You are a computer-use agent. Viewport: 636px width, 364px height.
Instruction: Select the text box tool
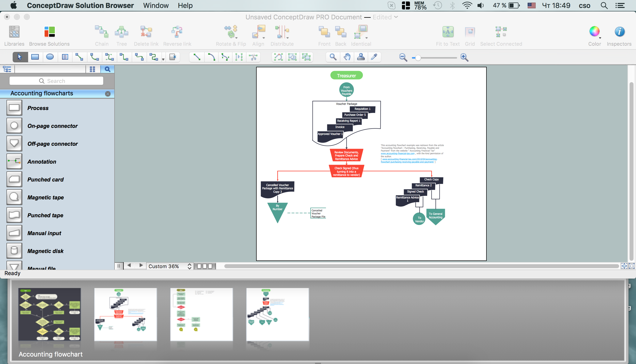[65, 57]
